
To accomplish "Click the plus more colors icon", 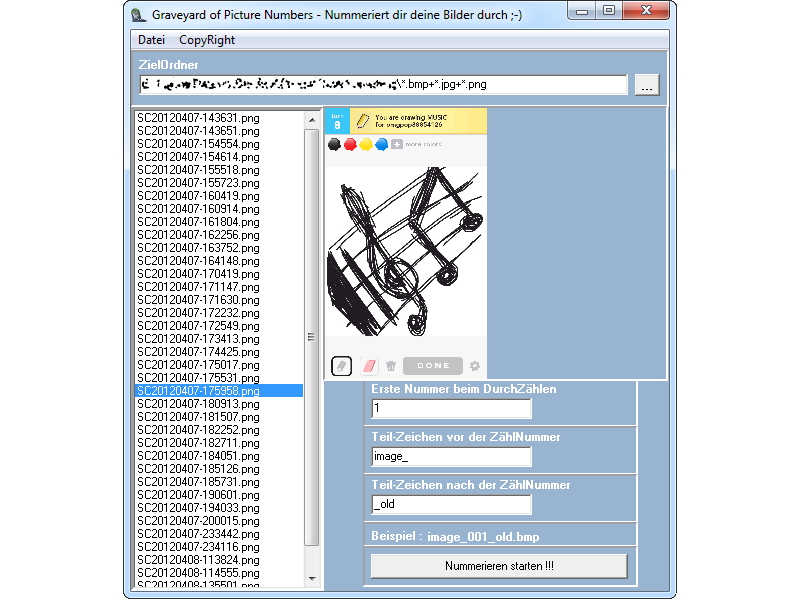I will pos(397,144).
